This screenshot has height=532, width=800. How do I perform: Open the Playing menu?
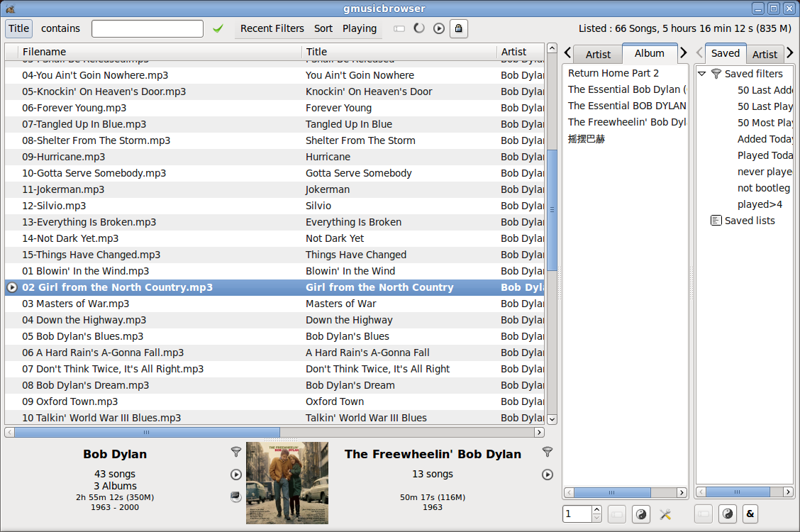click(x=360, y=28)
